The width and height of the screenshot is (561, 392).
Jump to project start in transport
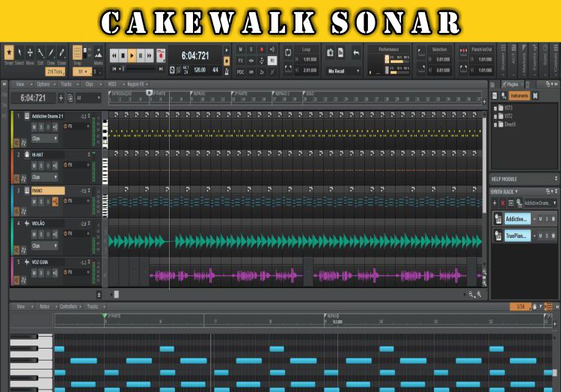114,69
